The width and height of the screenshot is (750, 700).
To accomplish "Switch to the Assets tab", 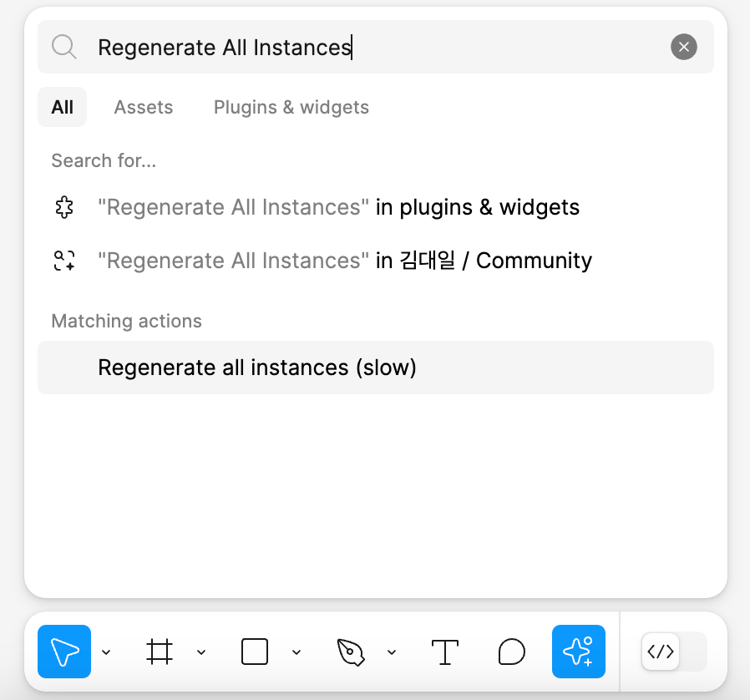I will click(x=144, y=107).
